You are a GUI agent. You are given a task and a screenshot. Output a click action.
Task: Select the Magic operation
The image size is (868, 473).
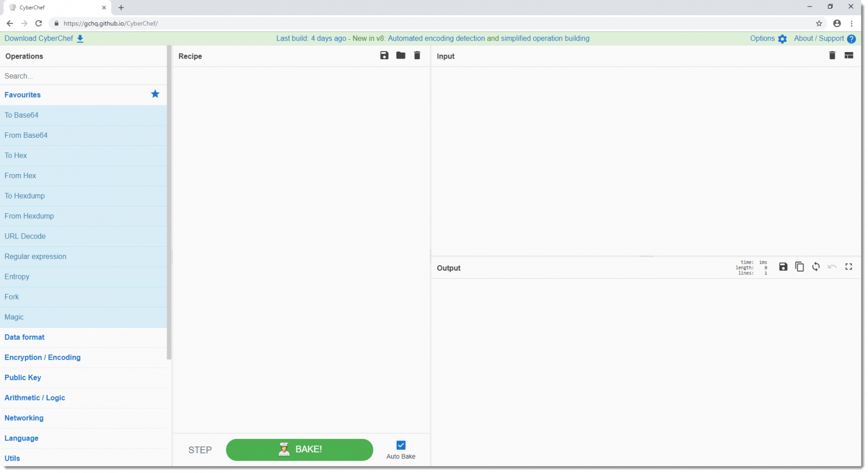tap(84, 317)
